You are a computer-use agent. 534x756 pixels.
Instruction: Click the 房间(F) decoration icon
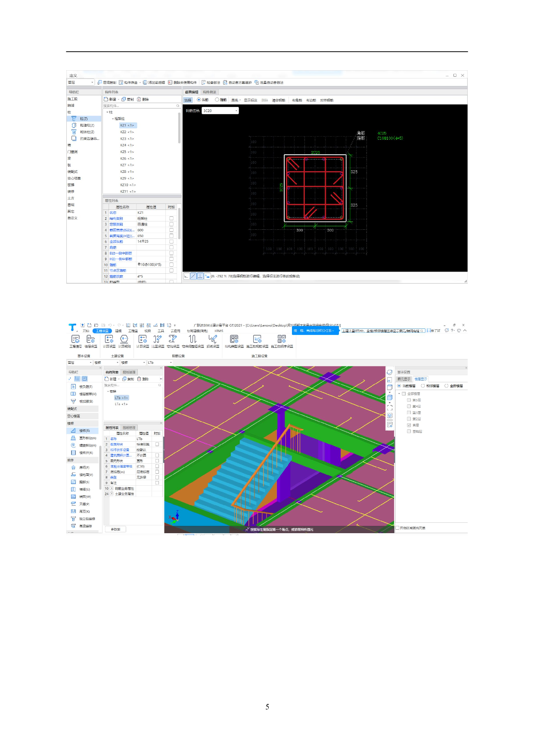pos(73,467)
